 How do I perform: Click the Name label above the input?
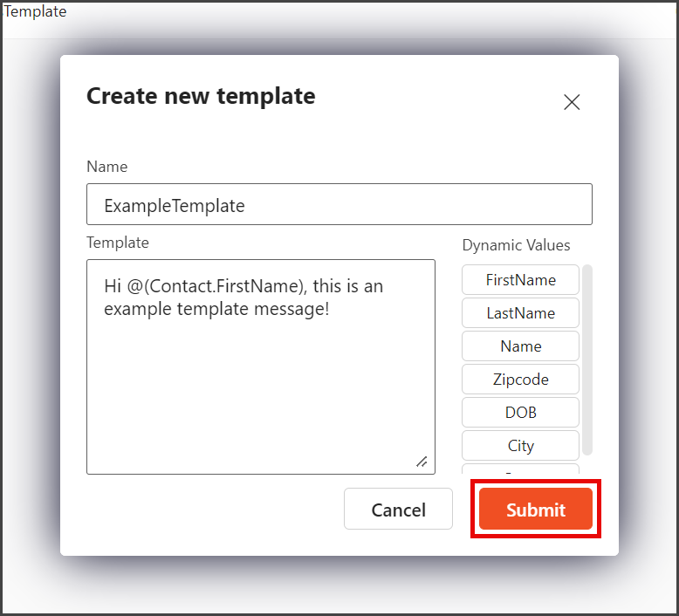[x=107, y=167]
